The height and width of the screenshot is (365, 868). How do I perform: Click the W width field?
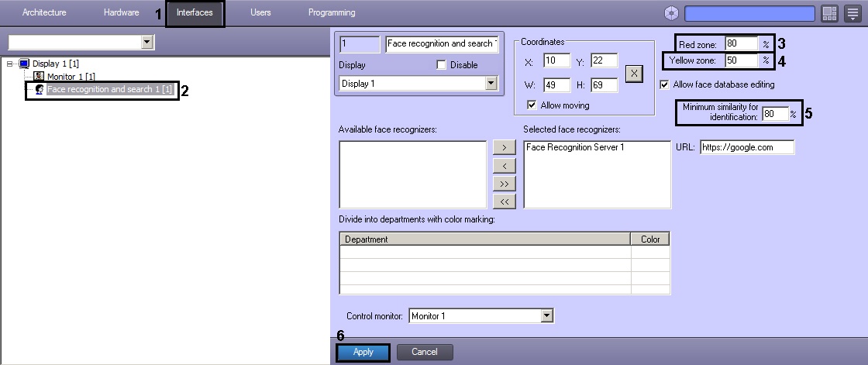tap(557, 84)
